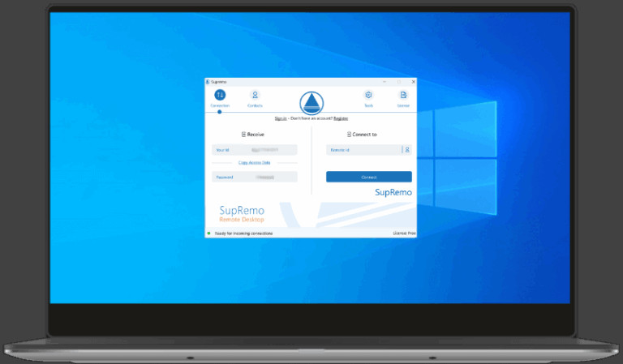Minimize the Supremo window

point(385,82)
